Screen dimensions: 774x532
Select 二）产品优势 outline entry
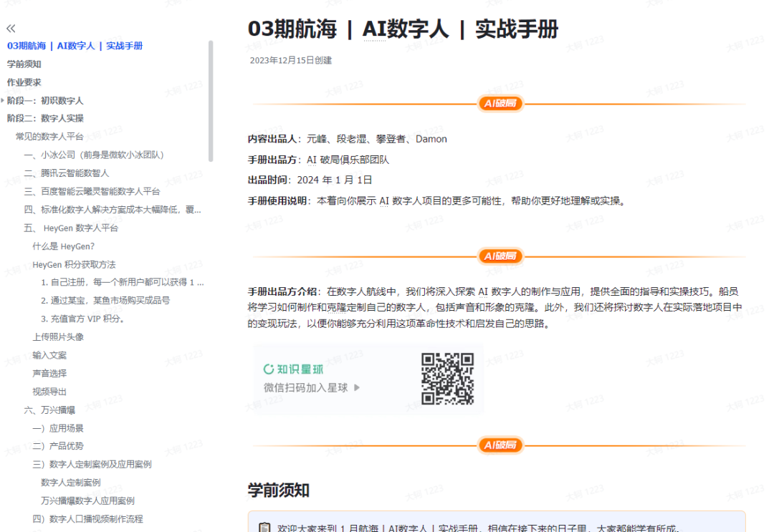click(x=58, y=445)
